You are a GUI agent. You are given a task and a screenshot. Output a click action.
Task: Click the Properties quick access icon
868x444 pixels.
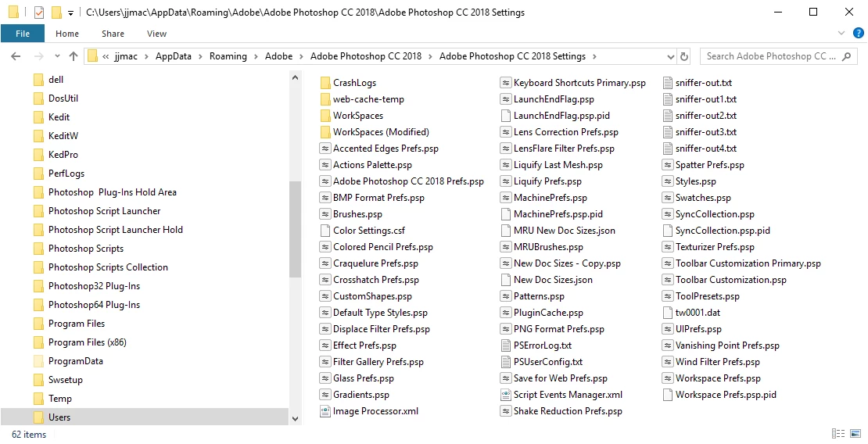click(x=39, y=13)
